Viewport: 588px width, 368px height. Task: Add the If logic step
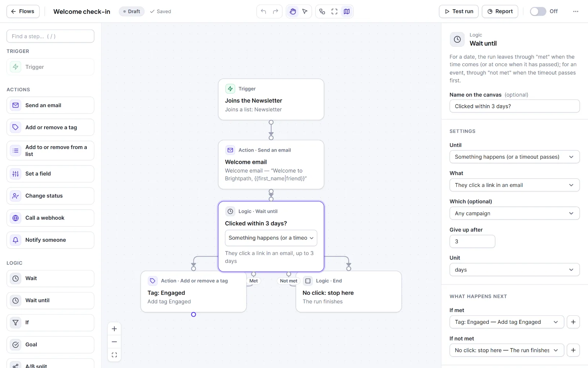coord(50,323)
